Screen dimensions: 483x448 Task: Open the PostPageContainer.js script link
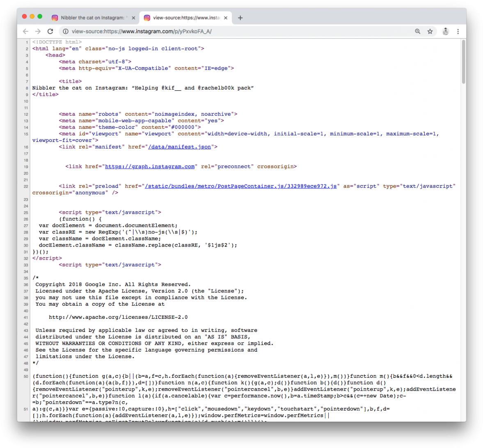pos(241,186)
